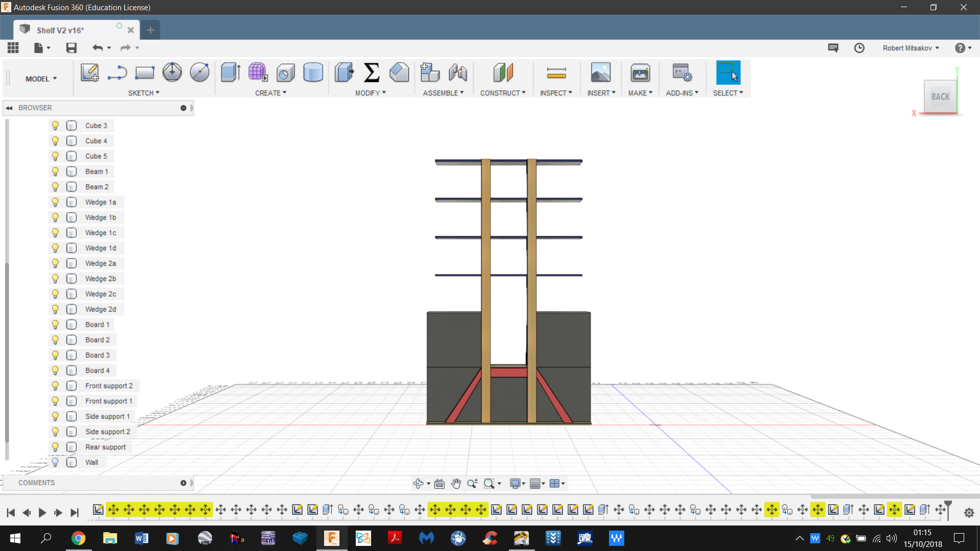Click the Orbit navigation tool
The image size is (980, 551).
coord(419,483)
